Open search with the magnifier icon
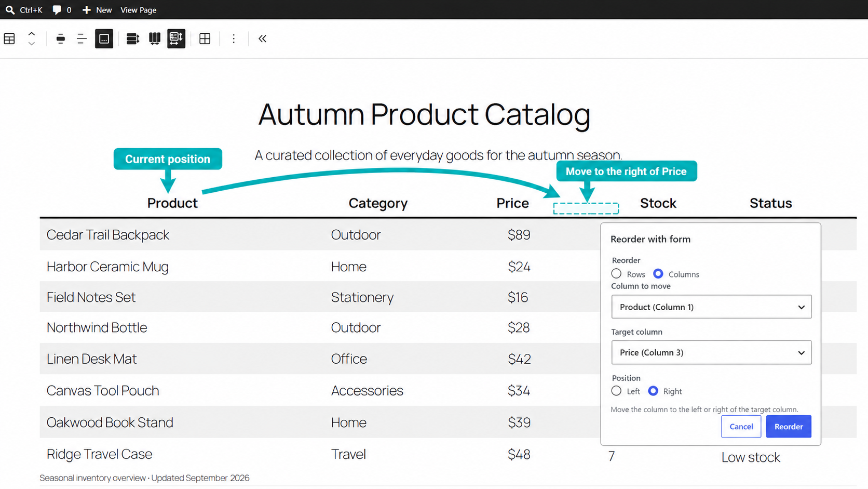This screenshot has height=489, width=868. coord(10,10)
